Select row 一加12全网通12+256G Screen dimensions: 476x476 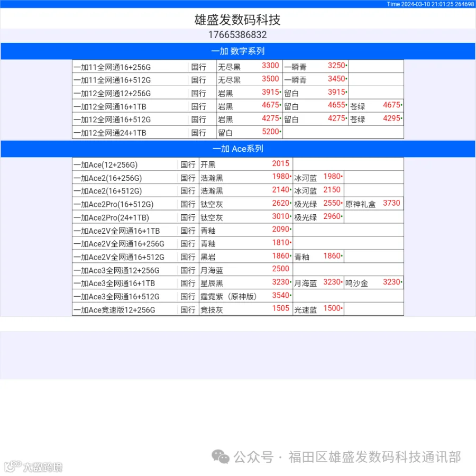[238, 93]
